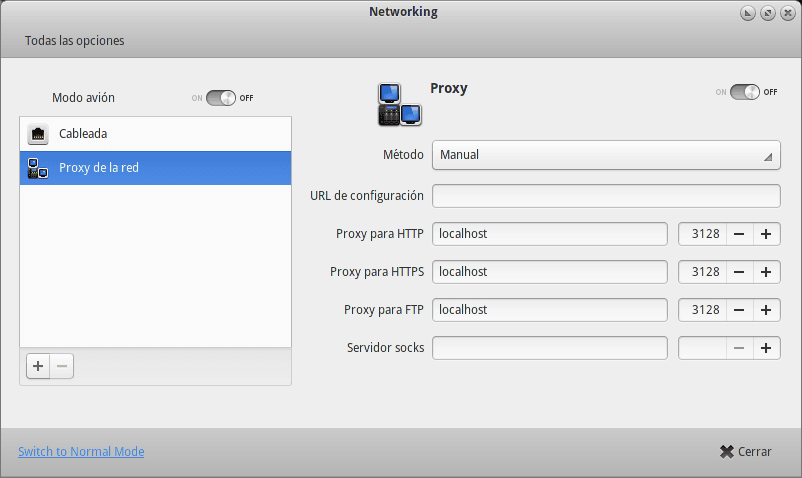The image size is (802, 478).
Task: Close the Networking window with the X
Action: [x=788, y=13]
